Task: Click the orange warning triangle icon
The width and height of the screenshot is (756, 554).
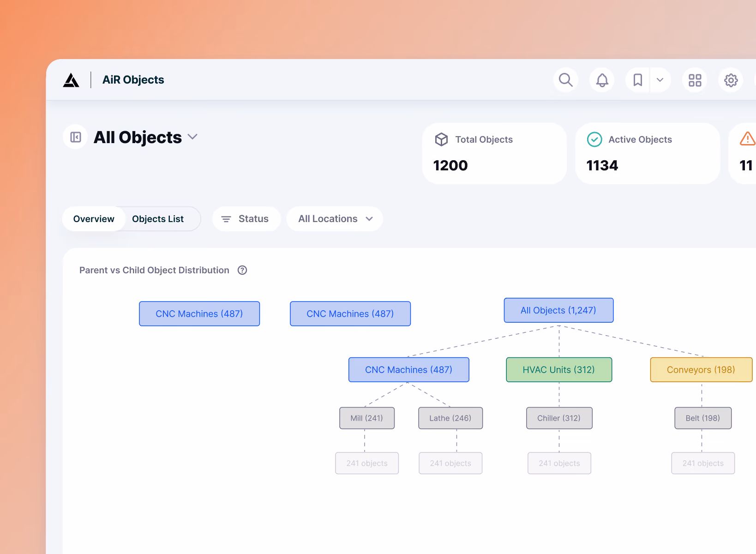Action: pos(748,138)
